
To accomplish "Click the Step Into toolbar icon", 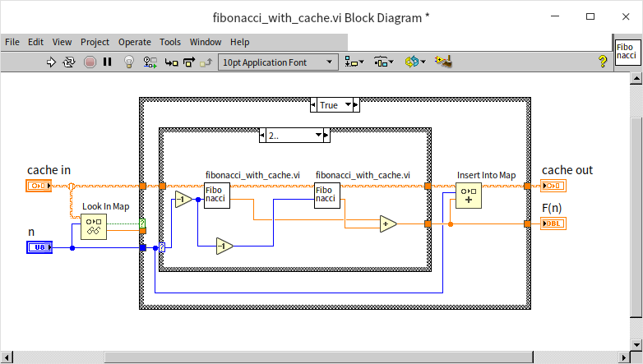I will [x=170, y=62].
